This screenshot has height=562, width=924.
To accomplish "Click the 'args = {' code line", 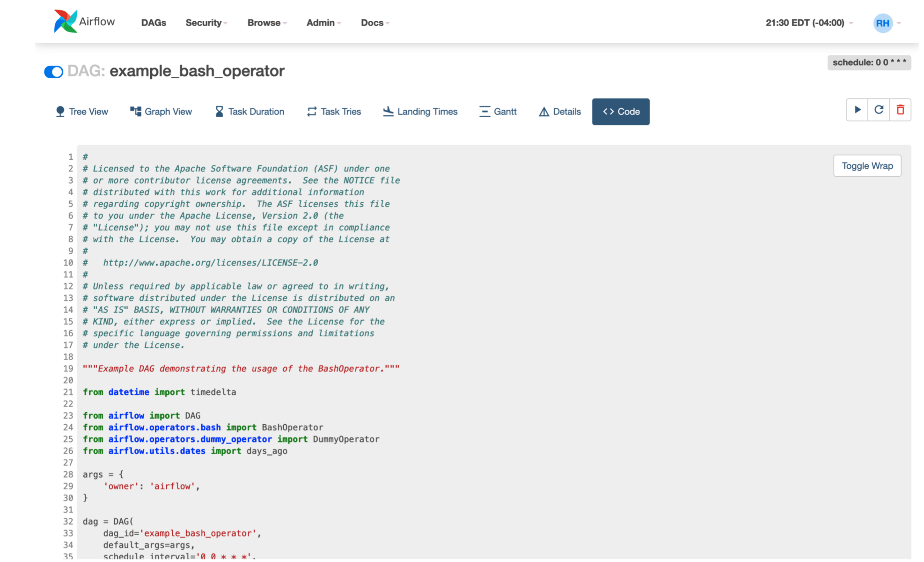I will [103, 474].
